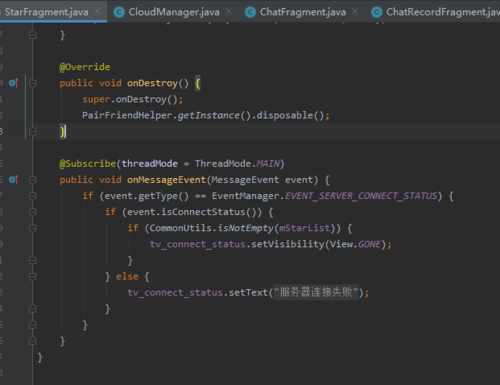Click the class icon on ChatFragment.java tab
Image resolution: width=500 pixels, height=385 pixels.
click(x=250, y=12)
